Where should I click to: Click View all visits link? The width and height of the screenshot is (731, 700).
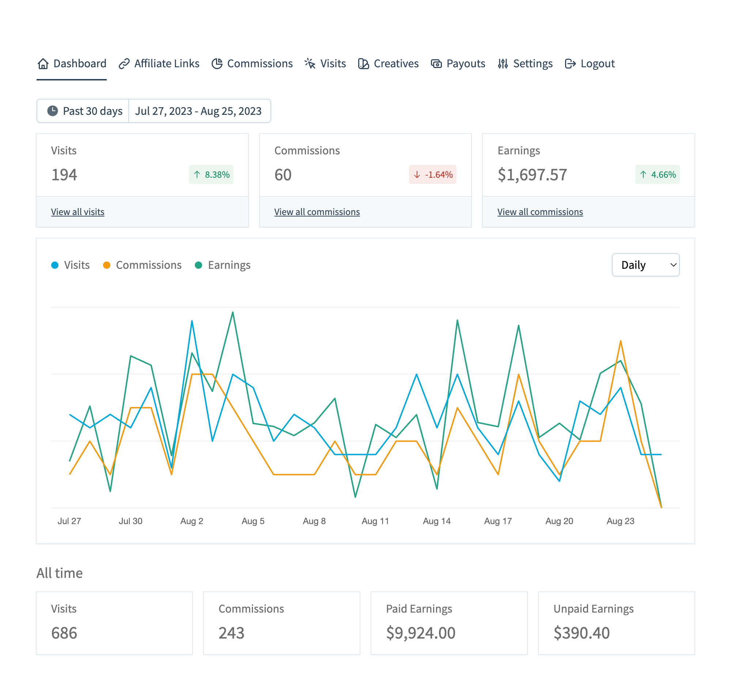click(77, 211)
